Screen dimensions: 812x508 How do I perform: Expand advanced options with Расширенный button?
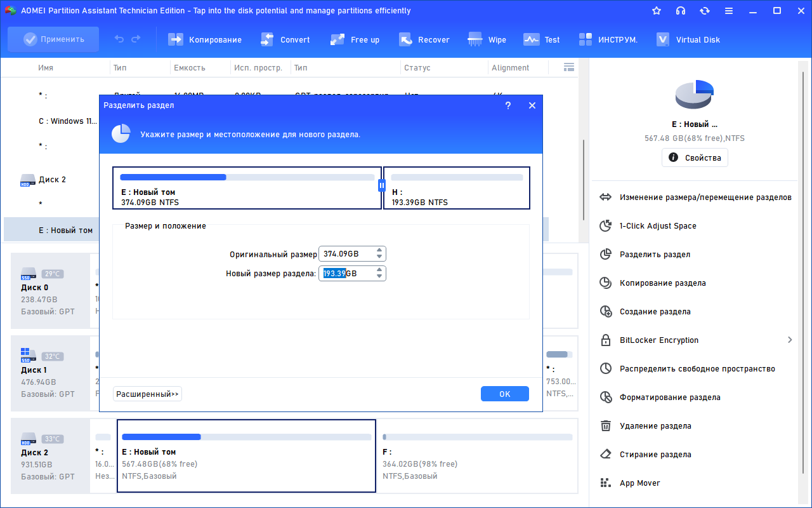147,394
